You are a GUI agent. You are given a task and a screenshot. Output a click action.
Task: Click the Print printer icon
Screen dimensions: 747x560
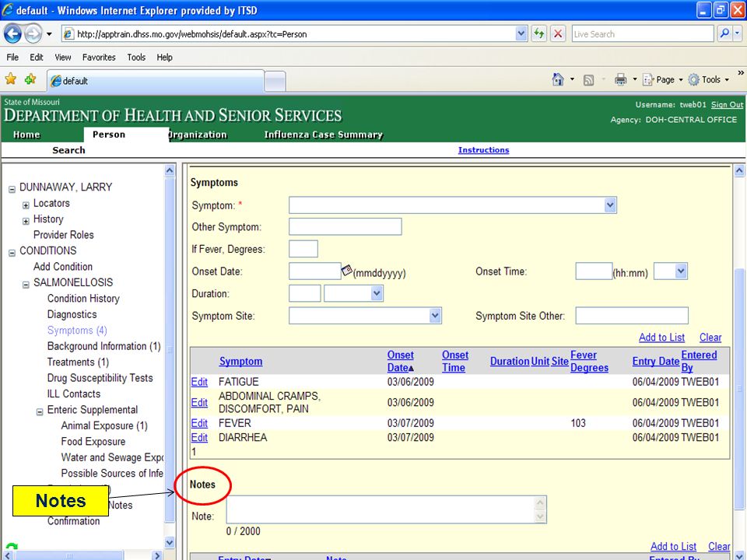(620, 79)
